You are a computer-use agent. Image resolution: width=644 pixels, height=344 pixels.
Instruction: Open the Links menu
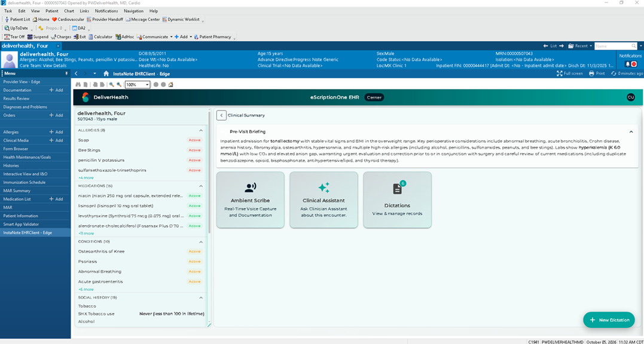tap(84, 11)
